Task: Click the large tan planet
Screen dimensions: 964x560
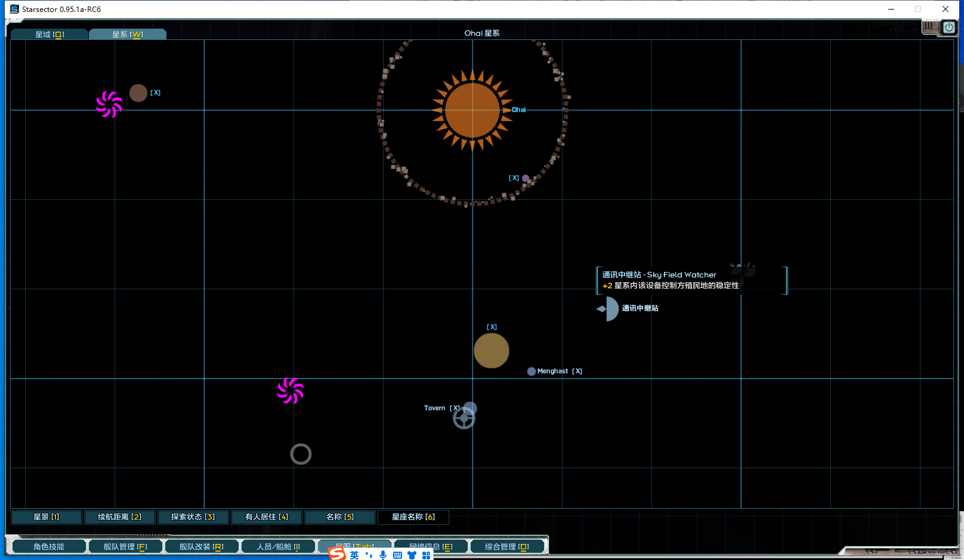Action: tap(491, 351)
